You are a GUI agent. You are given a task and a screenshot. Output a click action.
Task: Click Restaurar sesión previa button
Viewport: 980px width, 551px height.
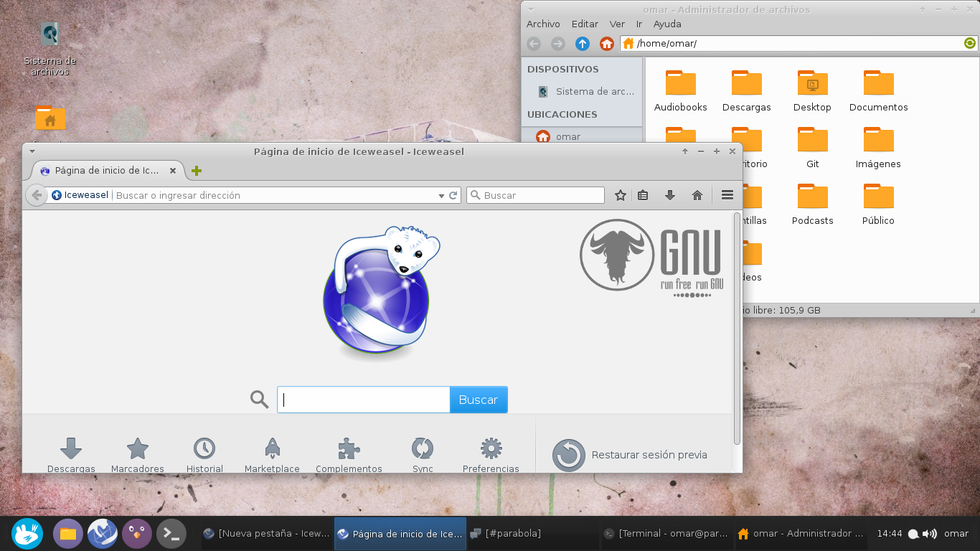630,455
